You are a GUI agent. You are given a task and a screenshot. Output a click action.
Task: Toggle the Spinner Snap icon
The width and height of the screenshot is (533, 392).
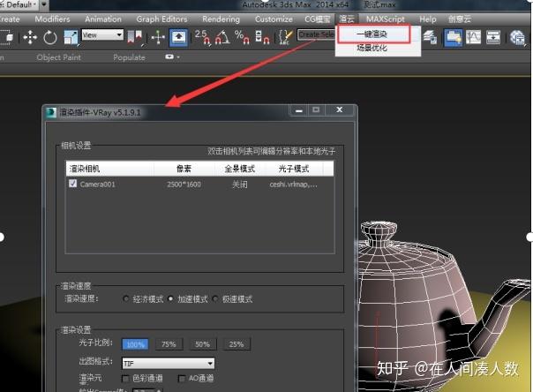tap(262, 37)
